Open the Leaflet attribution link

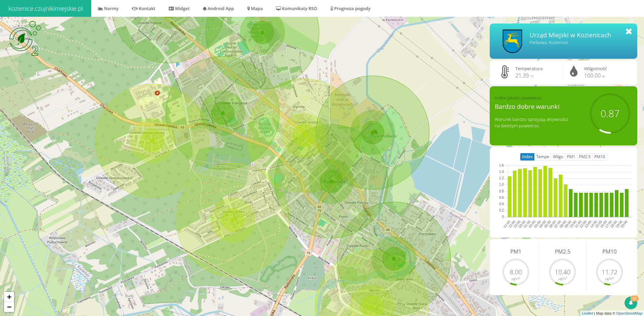[587, 313]
